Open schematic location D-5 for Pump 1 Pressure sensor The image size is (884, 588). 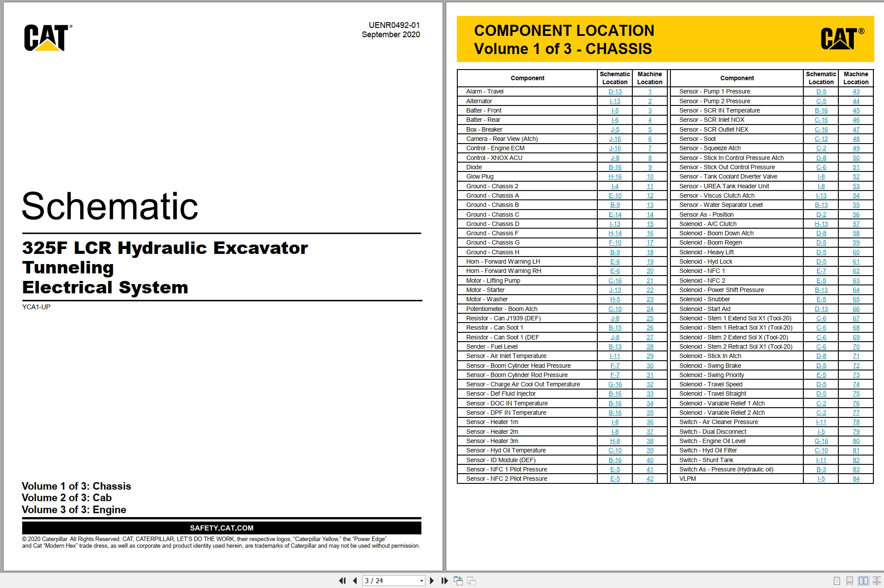(821, 92)
